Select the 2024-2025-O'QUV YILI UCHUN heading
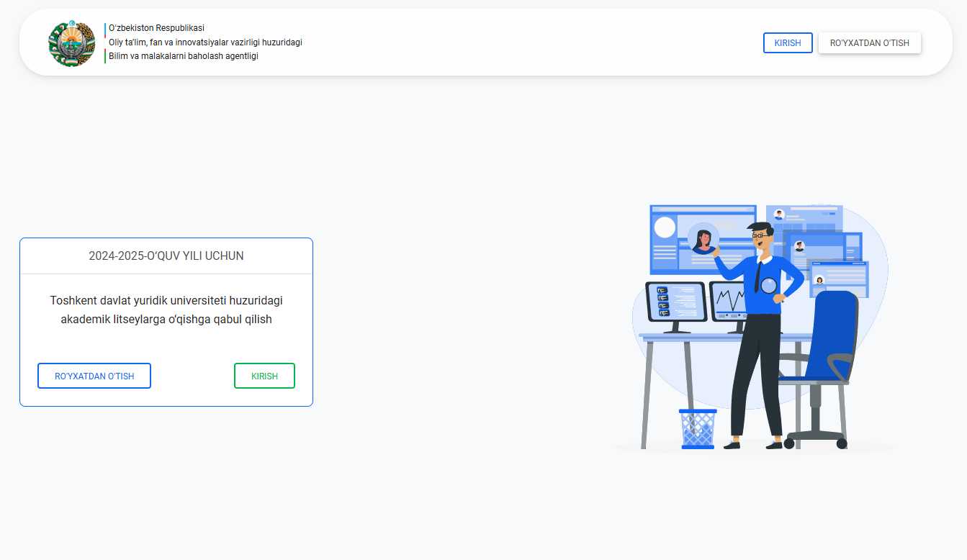Screen dimensions: 967x560 click(166, 256)
